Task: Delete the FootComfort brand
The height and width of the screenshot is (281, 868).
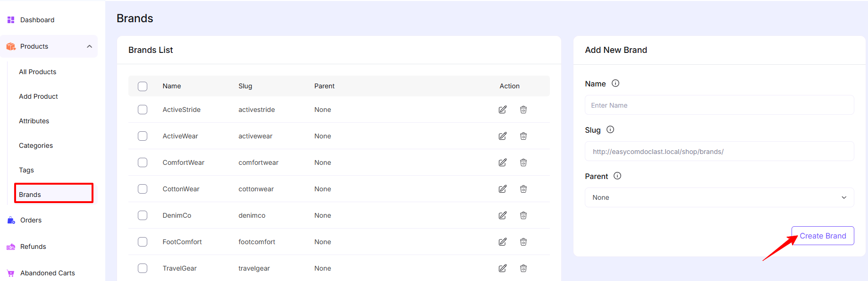Action: (523, 242)
